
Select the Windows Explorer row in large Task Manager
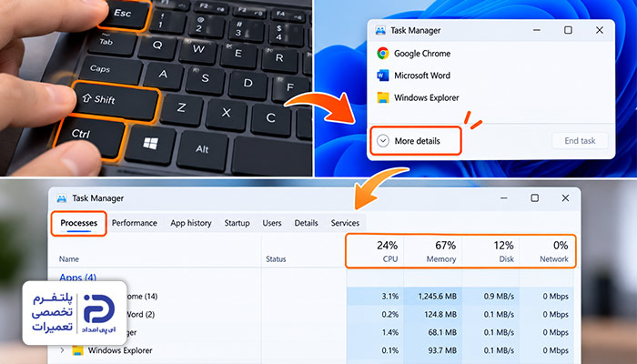click(x=311, y=350)
